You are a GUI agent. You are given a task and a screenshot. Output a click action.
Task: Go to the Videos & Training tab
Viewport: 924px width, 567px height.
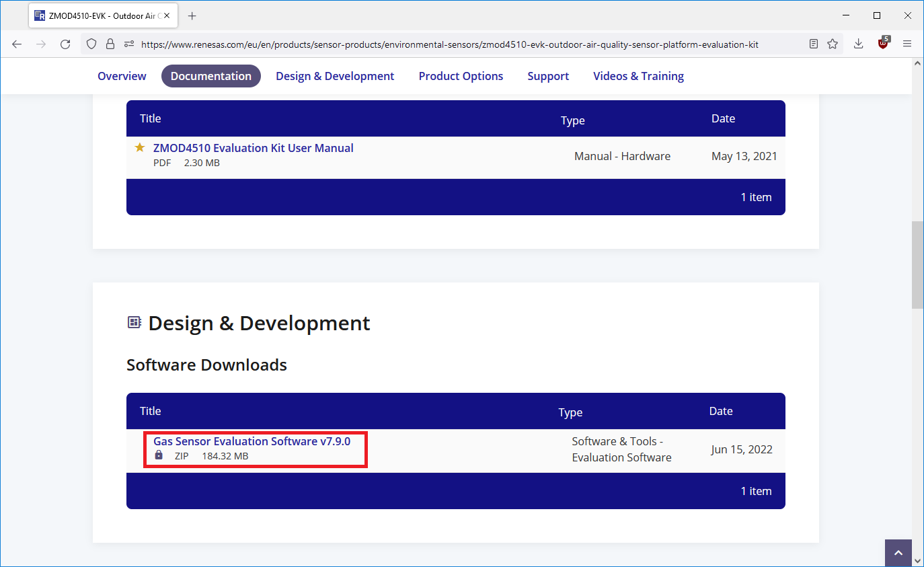click(x=638, y=76)
